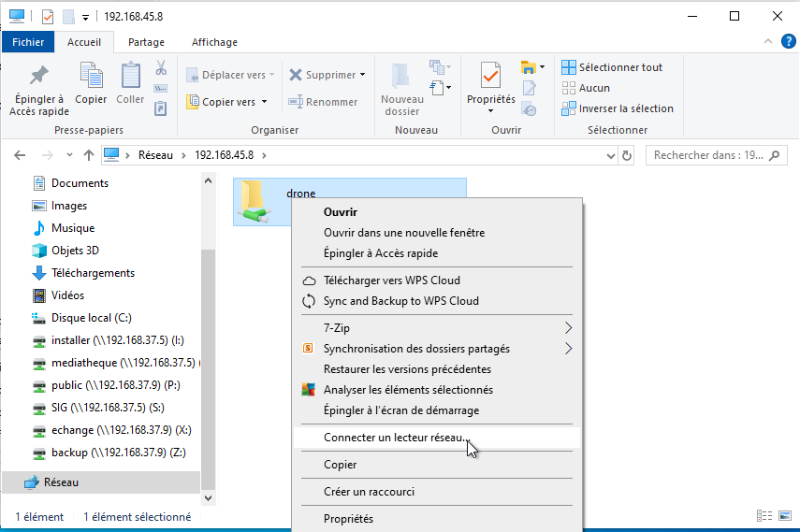Click the search box Rechercher dans
800x532 pixels.
(708, 155)
